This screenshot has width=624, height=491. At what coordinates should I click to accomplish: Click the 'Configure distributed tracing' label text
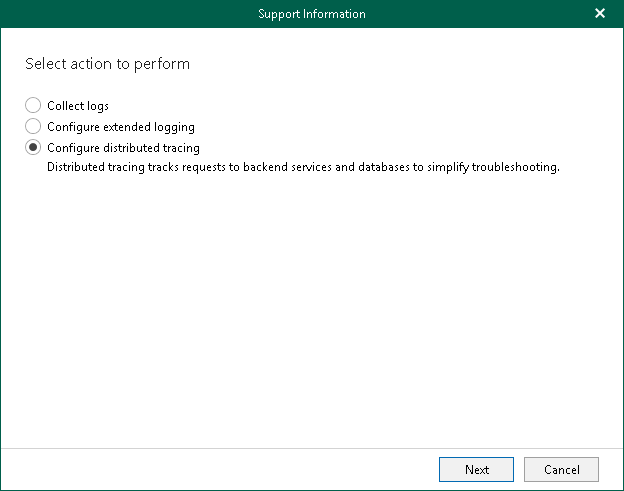(x=123, y=148)
